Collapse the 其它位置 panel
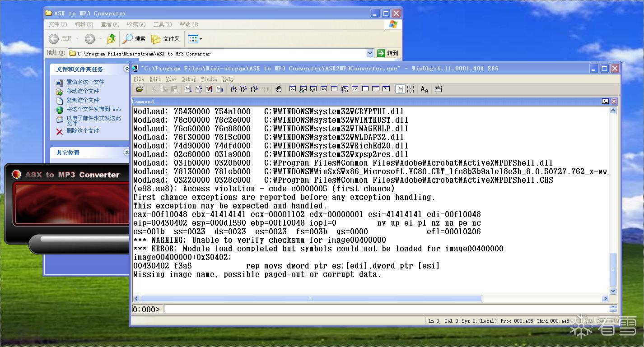 126,153
